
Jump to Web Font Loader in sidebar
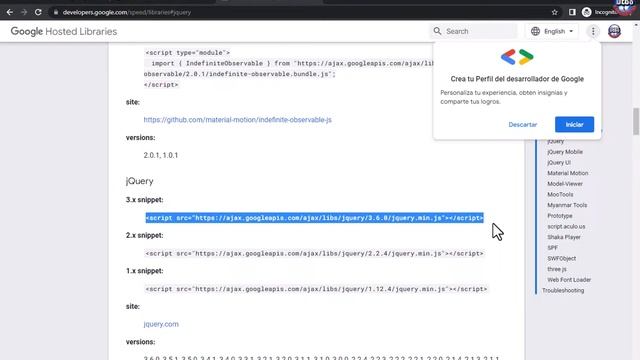569,280
